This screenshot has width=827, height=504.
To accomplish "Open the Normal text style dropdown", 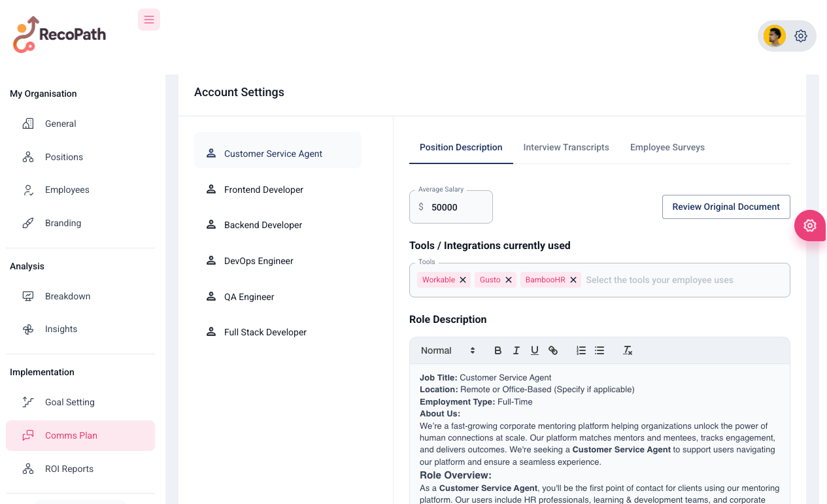I will pos(448,350).
